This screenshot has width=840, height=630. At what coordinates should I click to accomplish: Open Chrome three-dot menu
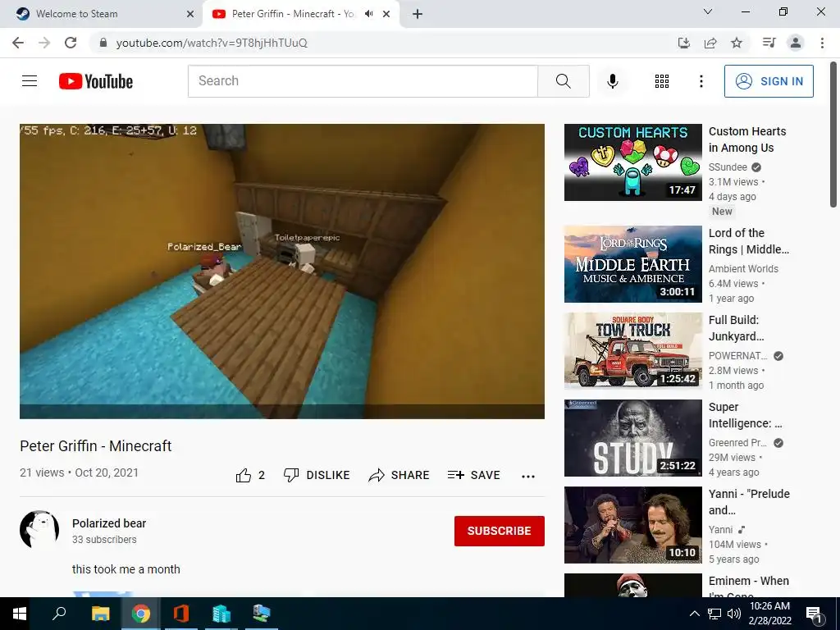click(822, 43)
